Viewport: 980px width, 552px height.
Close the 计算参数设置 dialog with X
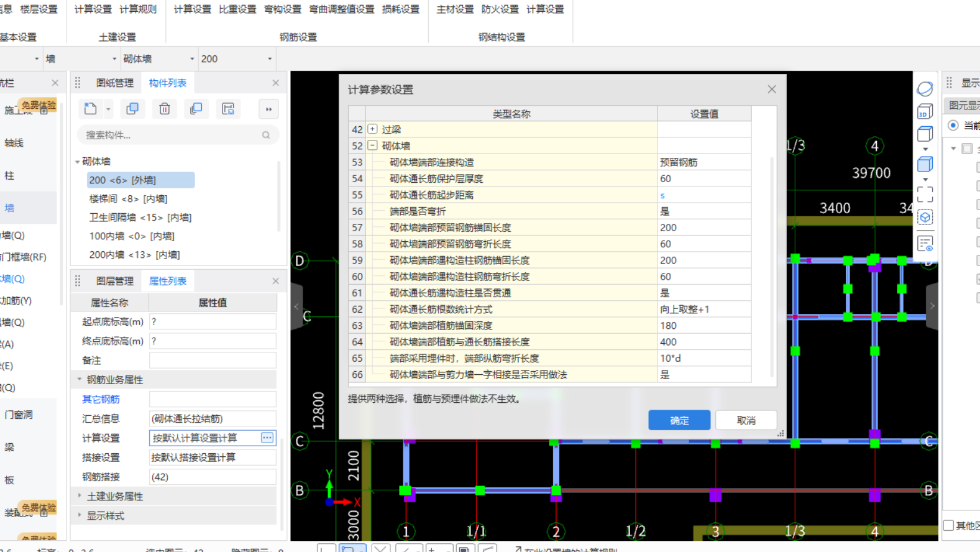(772, 90)
